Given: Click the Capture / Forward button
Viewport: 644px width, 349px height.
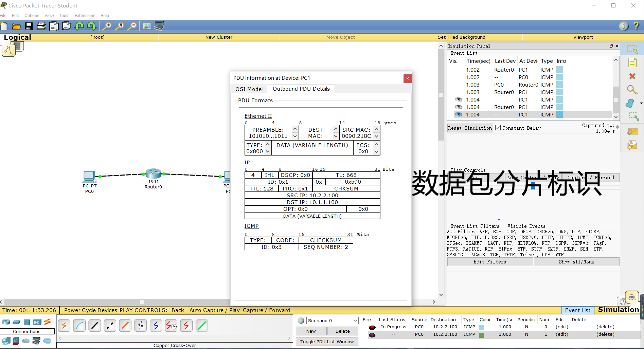Looking at the screenshot, I should (591, 178).
